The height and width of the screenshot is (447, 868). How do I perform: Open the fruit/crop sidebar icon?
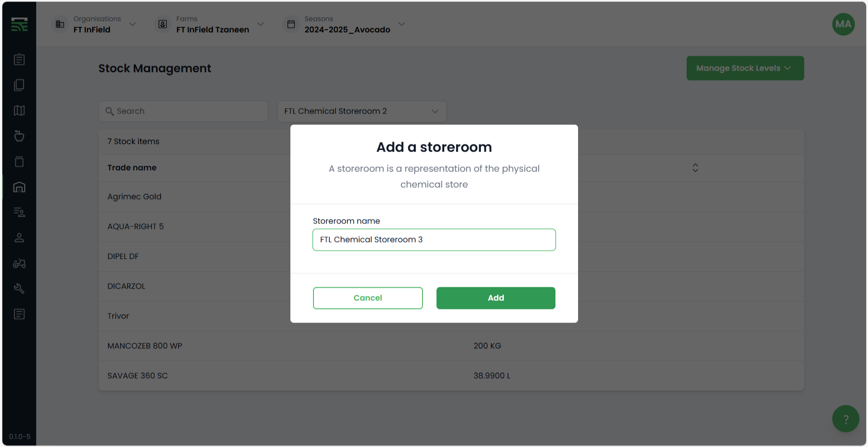pyautogui.click(x=19, y=136)
